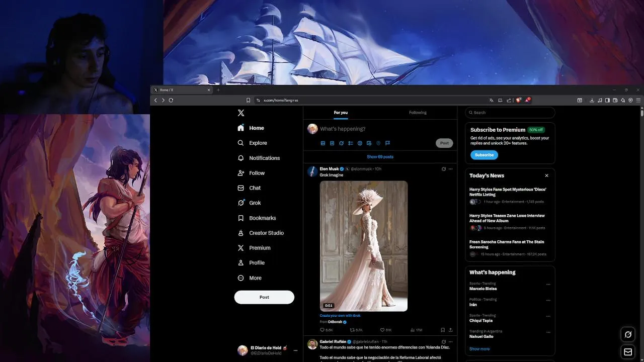Click the large white Post button
The image size is (644, 362).
click(264, 297)
